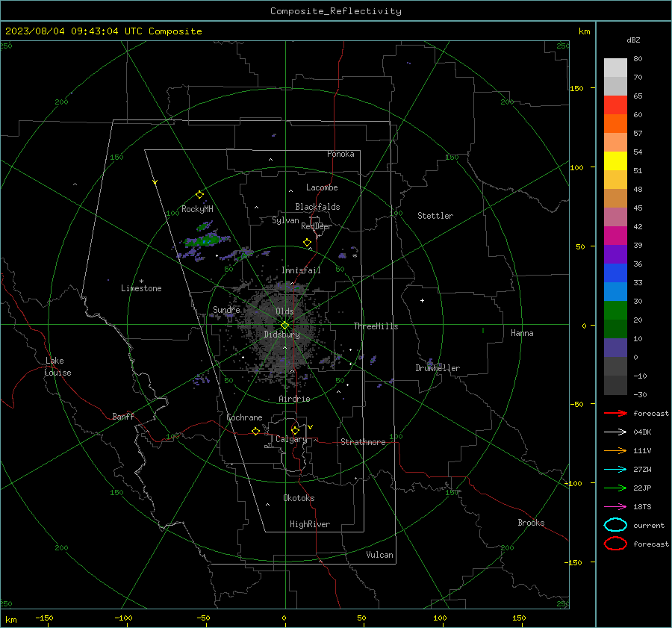Select the dusty pink 42-45 dBZ swatch
Image resolution: width=672 pixels, height=628 pixels.
(x=615, y=217)
